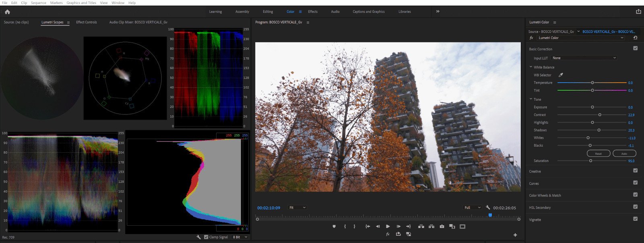Click the quick export icon in the top bar
Screen dimensions: 644x243
click(x=638, y=11)
